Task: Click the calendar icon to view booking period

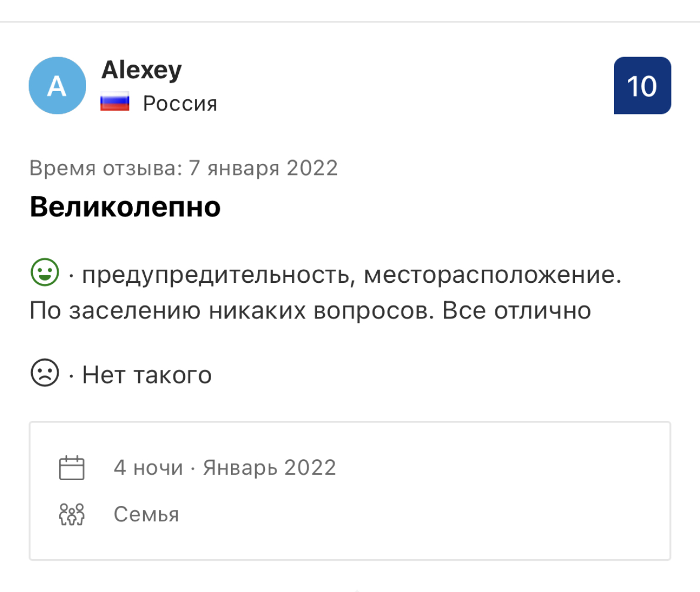Action: click(x=71, y=467)
